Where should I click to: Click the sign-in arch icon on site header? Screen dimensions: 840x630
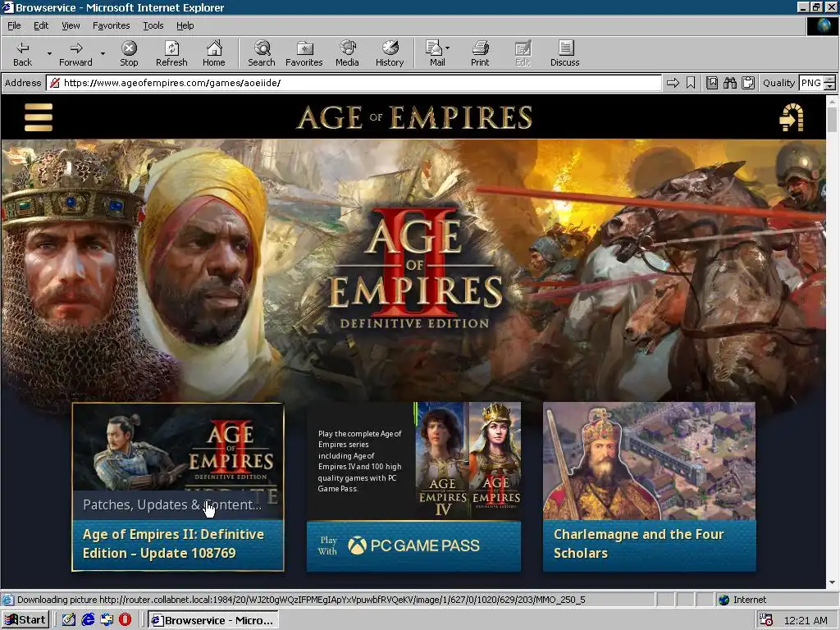[x=792, y=117]
